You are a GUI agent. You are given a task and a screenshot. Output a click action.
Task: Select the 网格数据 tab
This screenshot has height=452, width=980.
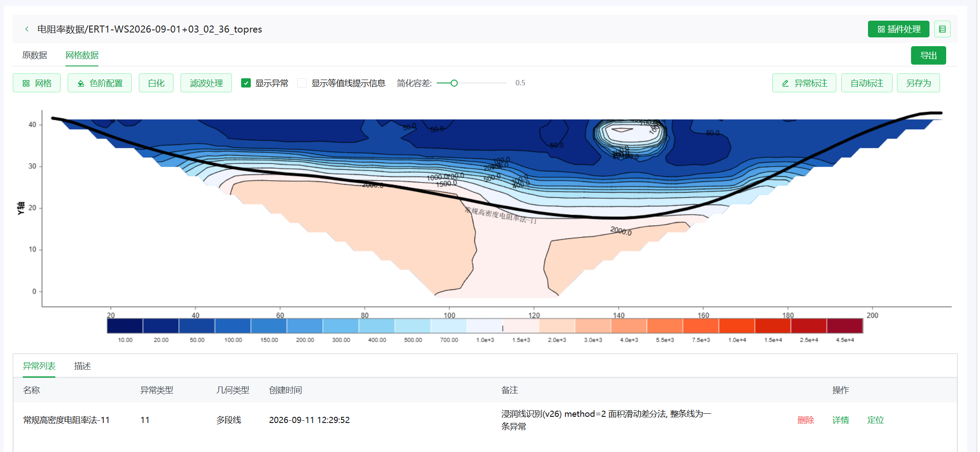coord(82,55)
